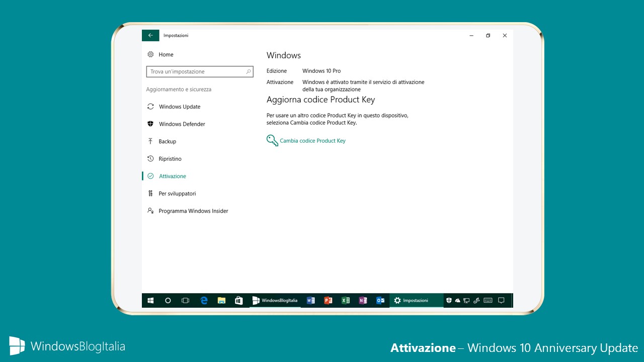Click the Backup upload arrow icon

click(x=150, y=141)
